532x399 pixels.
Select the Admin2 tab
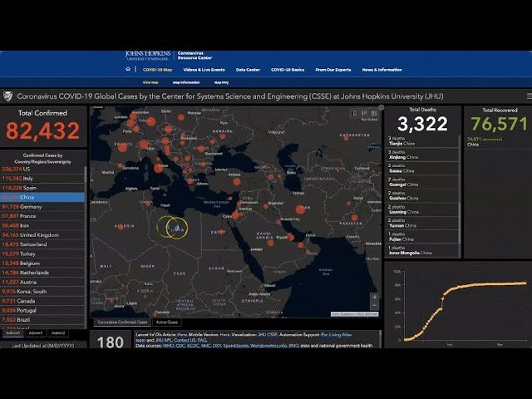[x=58, y=333]
